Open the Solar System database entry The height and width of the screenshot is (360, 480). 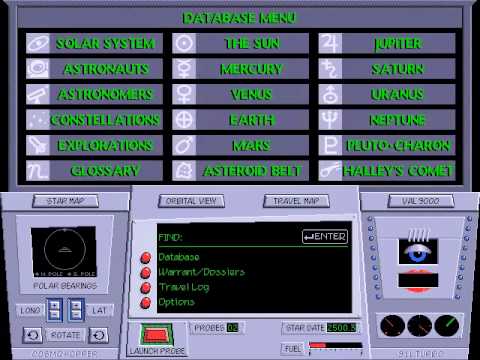94,43
